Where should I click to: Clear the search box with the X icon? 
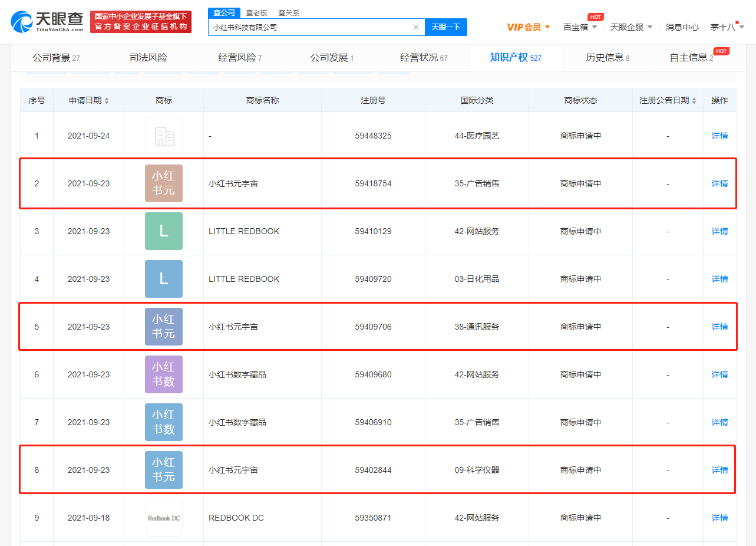pyautogui.click(x=415, y=27)
